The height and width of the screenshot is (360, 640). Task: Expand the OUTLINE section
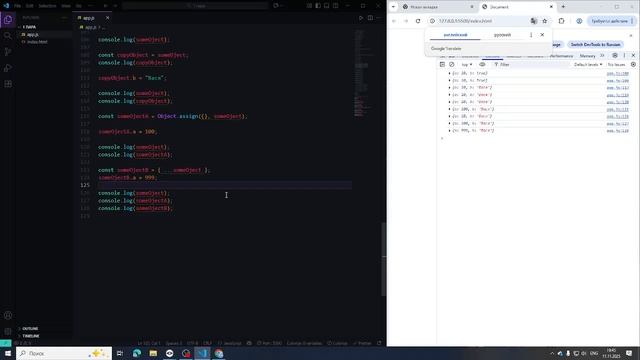[x=30, y=329]
